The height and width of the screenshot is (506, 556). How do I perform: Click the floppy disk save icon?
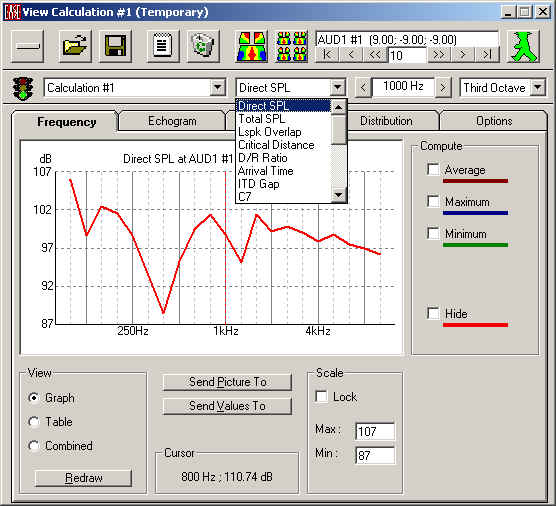[x=115, y=46]
